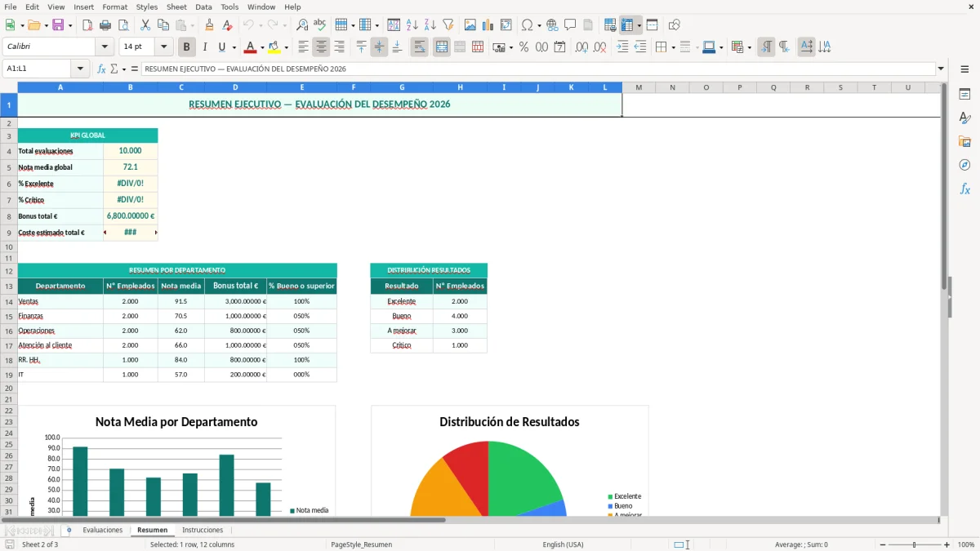Define print area icon
Screen dimensions: 980x551
(x=610, y=25)
